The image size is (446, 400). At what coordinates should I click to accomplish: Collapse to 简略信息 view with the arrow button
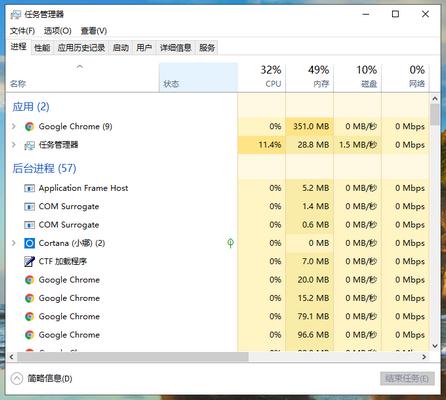(17, 378)
